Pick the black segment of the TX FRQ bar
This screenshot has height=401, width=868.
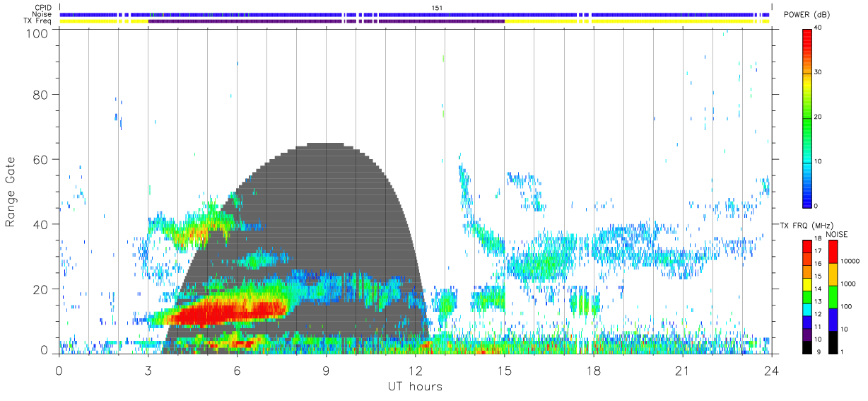click(807, 347)
